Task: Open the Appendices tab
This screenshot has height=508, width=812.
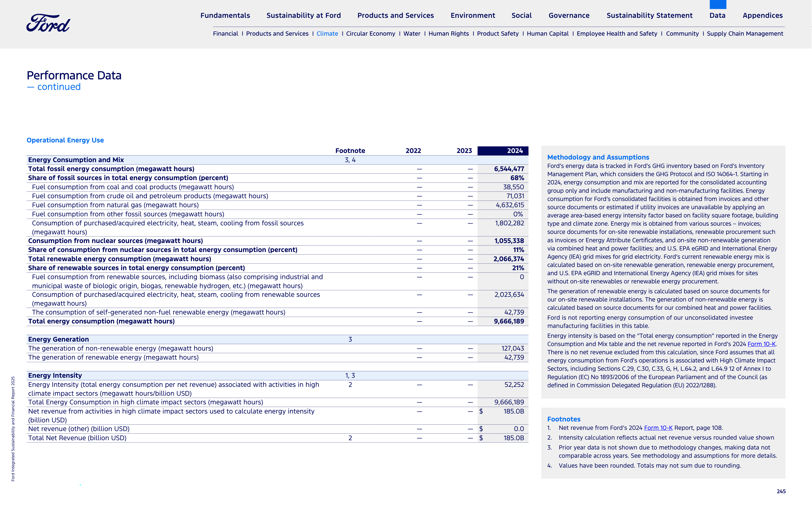Action: coord(762,15)
